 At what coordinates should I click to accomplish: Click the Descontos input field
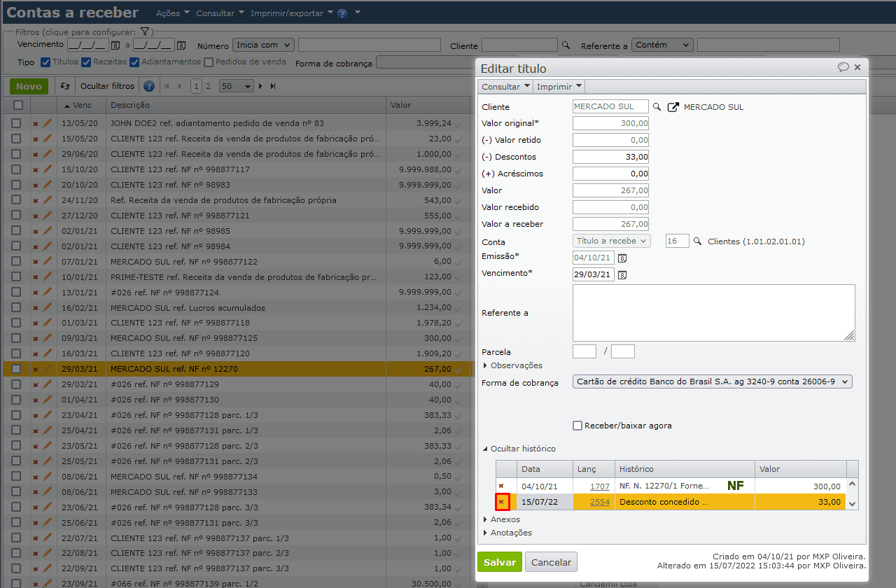click(x=610, y=157)
